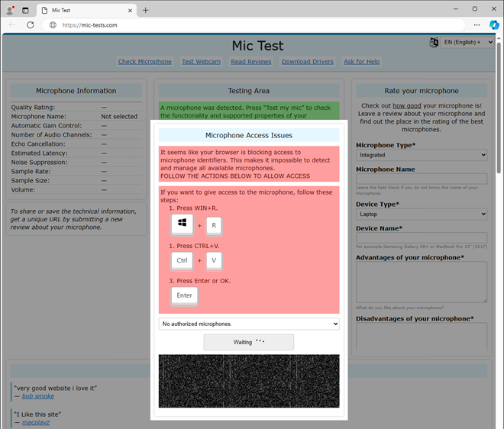The width and height of the screenshot is (504, 429).
Task: Open the Test Webcam link
Action: [202, 62]
